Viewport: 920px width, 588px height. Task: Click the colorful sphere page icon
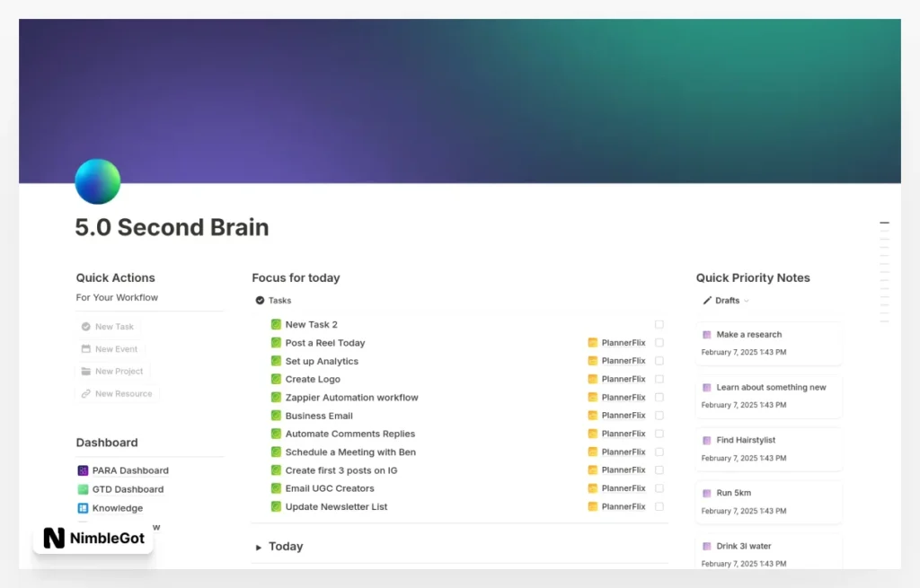coord(97,181)
